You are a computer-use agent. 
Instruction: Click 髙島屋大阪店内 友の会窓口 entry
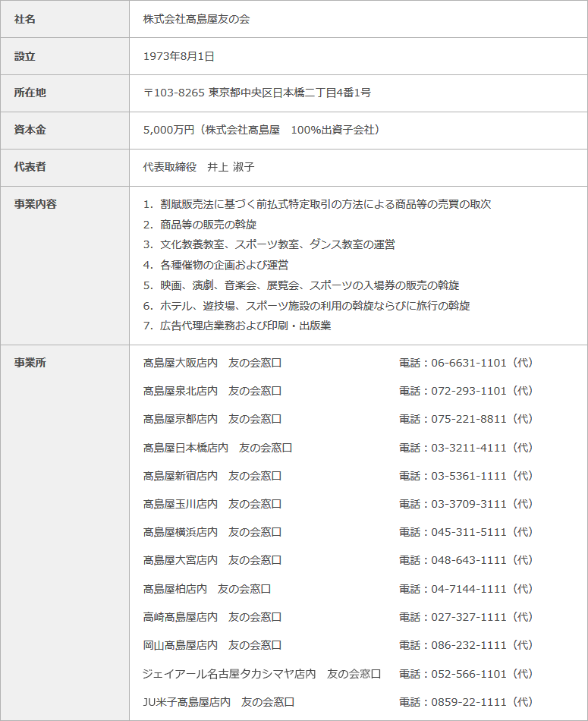pyautogui.click(x=212, y=364)
